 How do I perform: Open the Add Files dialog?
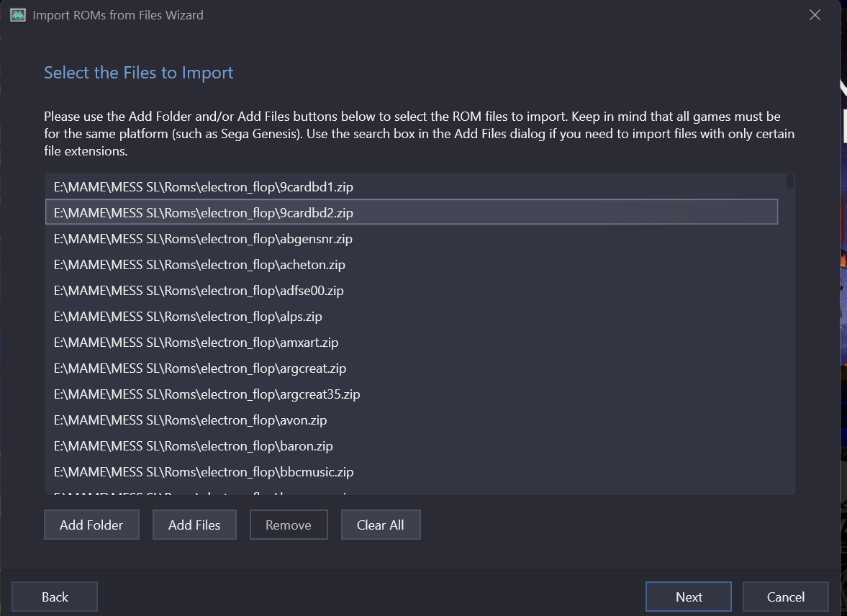(x=194, y=525)
